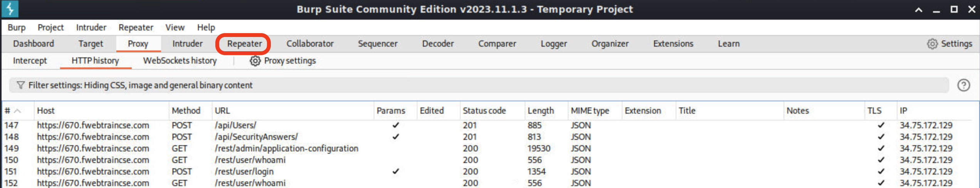Viewport: 980px width, 188px height.
Task: Open the Collaborator tab
Action: pos(310,44)
